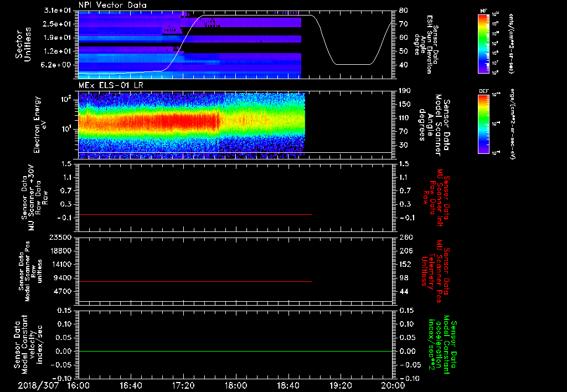Select the DEF energy flux color bar
The height and width of the screenshot is (392, 567).
483,124
